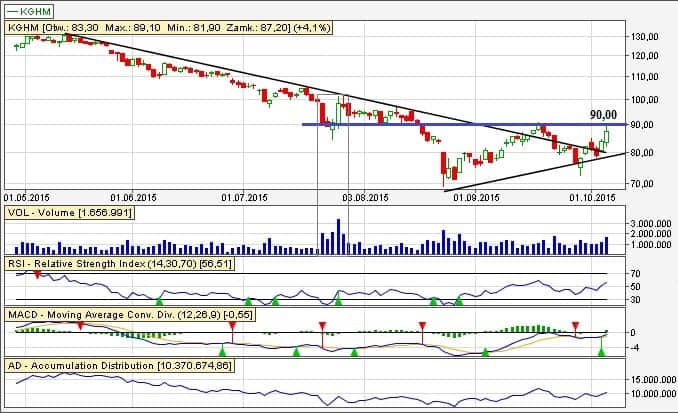Click the 03.08.2015 date on the time axis

click(364, 198)
